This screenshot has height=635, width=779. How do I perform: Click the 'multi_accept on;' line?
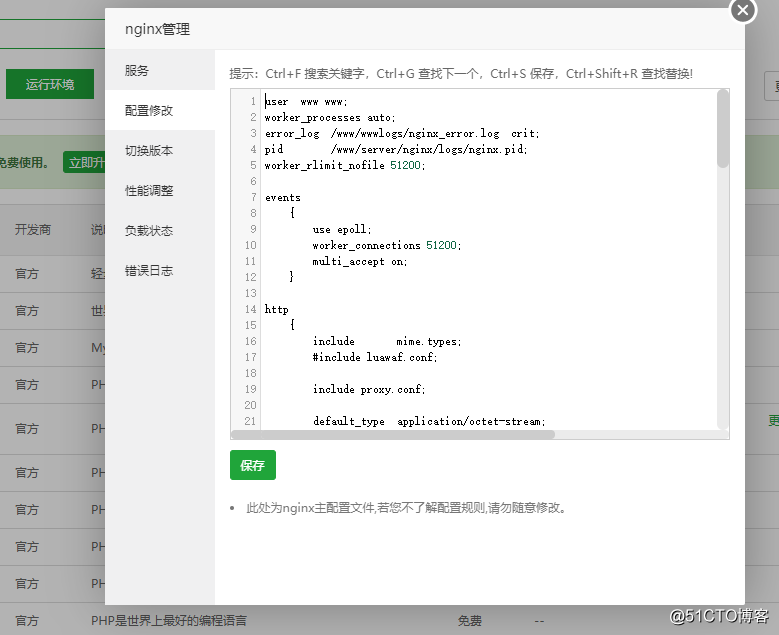coord(360,261)
